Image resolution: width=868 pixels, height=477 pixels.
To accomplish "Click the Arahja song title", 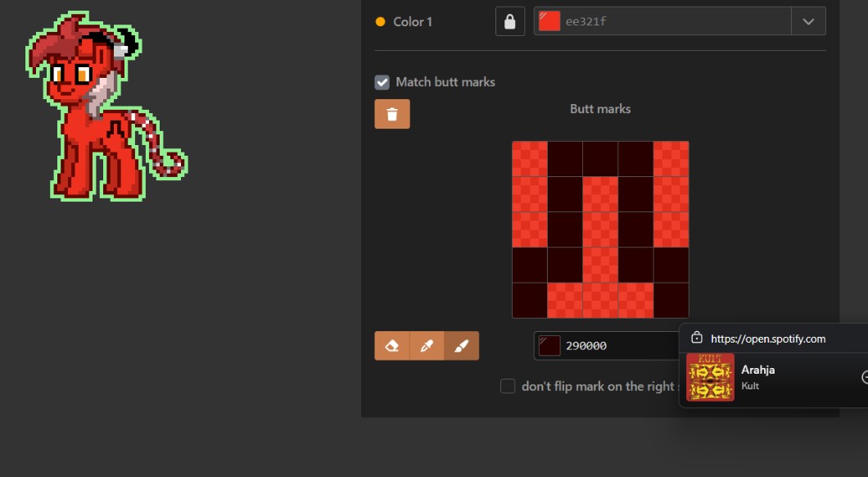I will pos(757,370).
